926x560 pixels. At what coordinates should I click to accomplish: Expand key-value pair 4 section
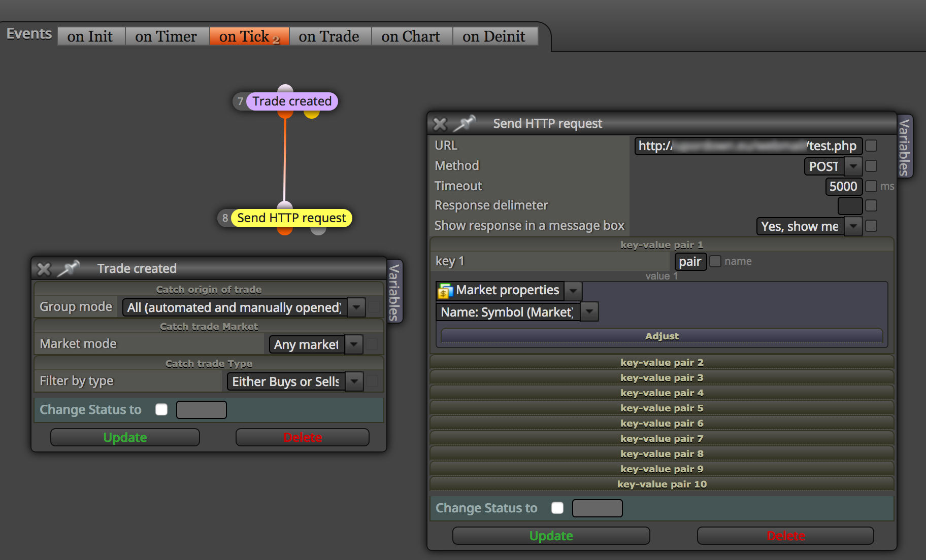(x=662, y=393)
